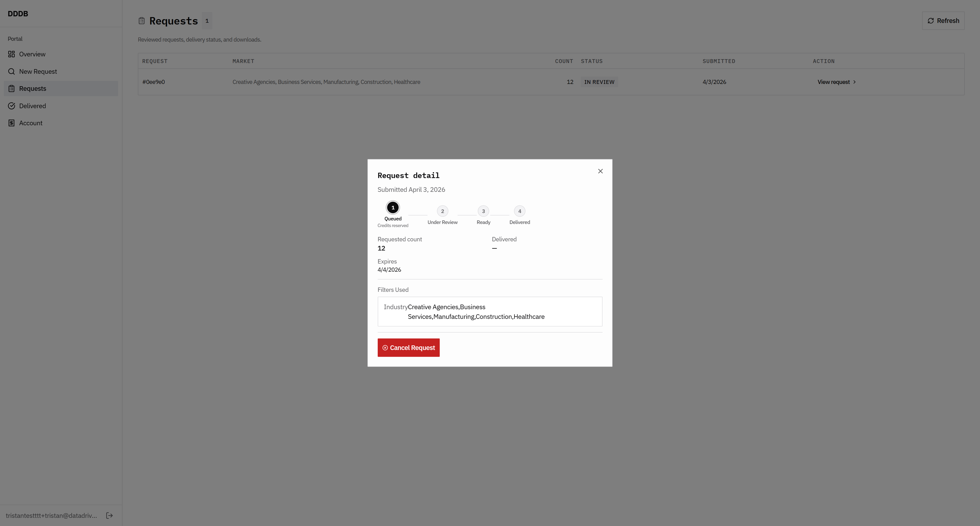Close the Request detail dialog

pos(600,171)
